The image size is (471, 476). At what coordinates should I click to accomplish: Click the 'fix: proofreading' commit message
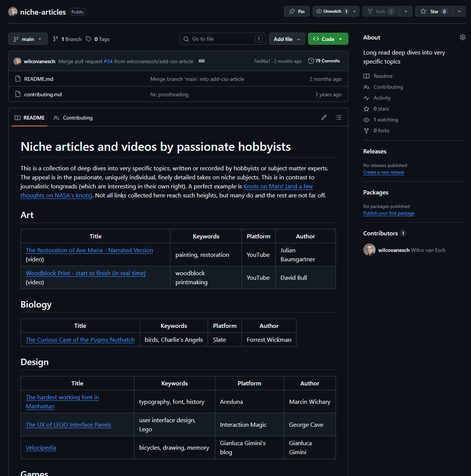coord(169,94)
